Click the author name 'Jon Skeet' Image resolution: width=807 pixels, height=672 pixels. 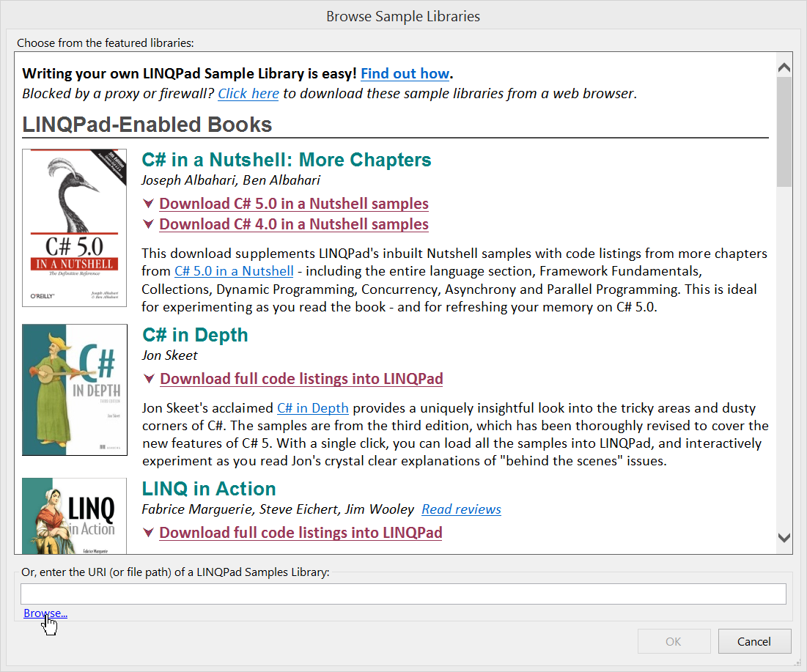pyautogui.click(x=169, y=355)
